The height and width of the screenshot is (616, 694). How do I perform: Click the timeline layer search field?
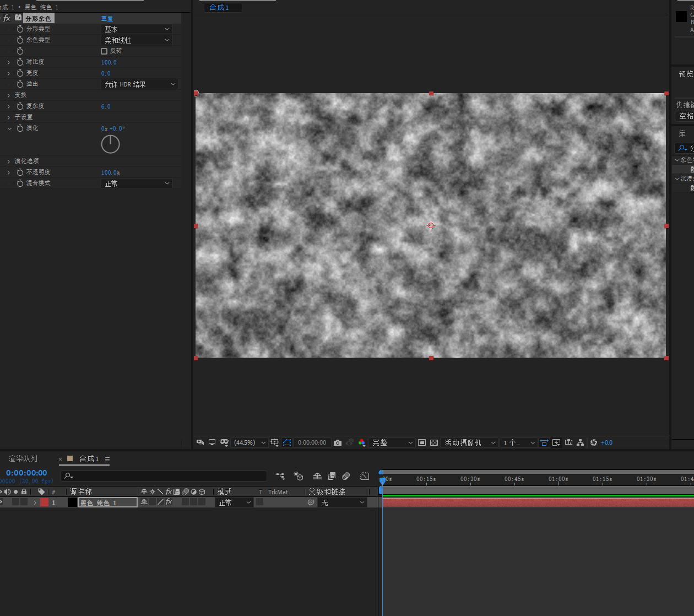click(x=164, y=475)
